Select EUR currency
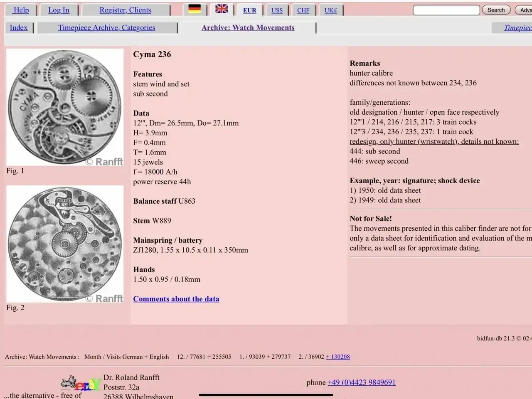This screenshot has width=532, height=399. 249,10
